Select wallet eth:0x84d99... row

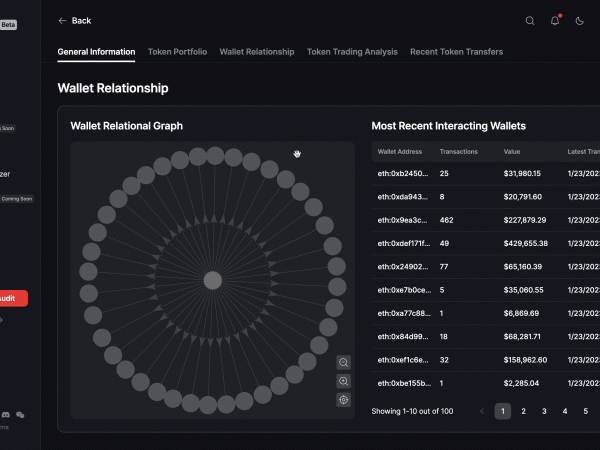pos(486,337)
